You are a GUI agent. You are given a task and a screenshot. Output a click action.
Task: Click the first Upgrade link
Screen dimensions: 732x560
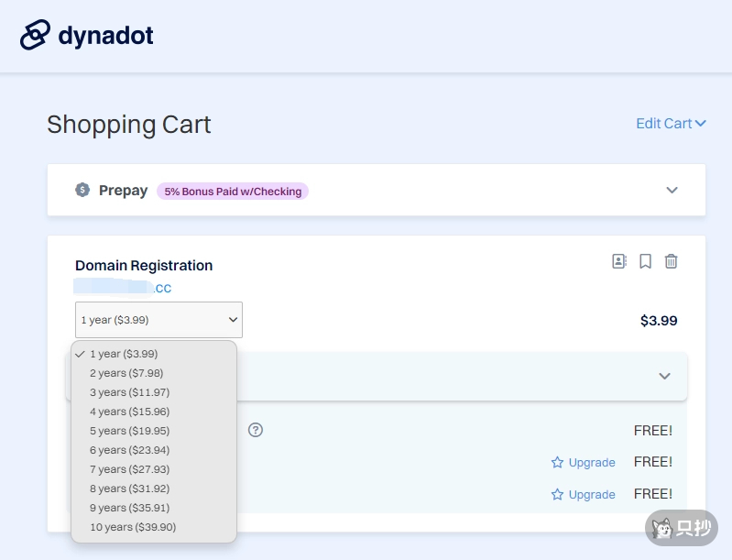(x=591, y=462)
